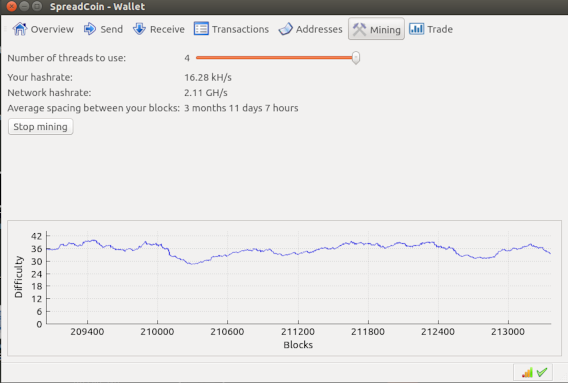Click the green sync checkmark icon
This screenshot has height=383, width=568.
(542, 372)
